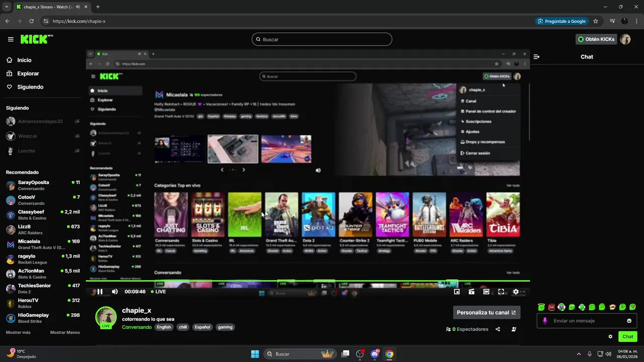644x362 pixels.
Task: Expand list with Mostrar más
Action: (x=18, y=332)
